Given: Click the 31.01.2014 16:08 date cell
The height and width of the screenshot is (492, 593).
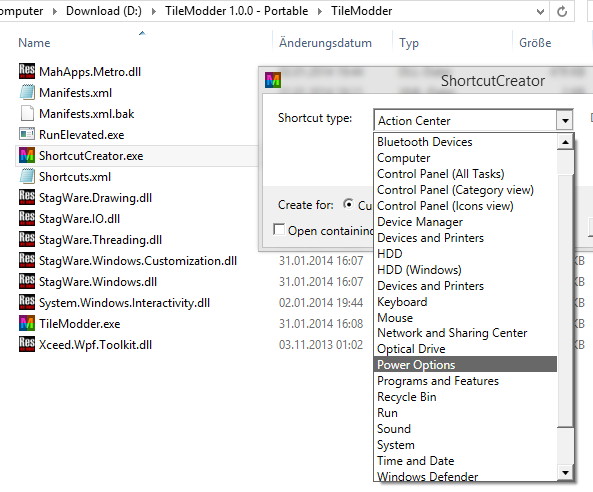Looking at the screenshot, I should click(x=321, y=324).
